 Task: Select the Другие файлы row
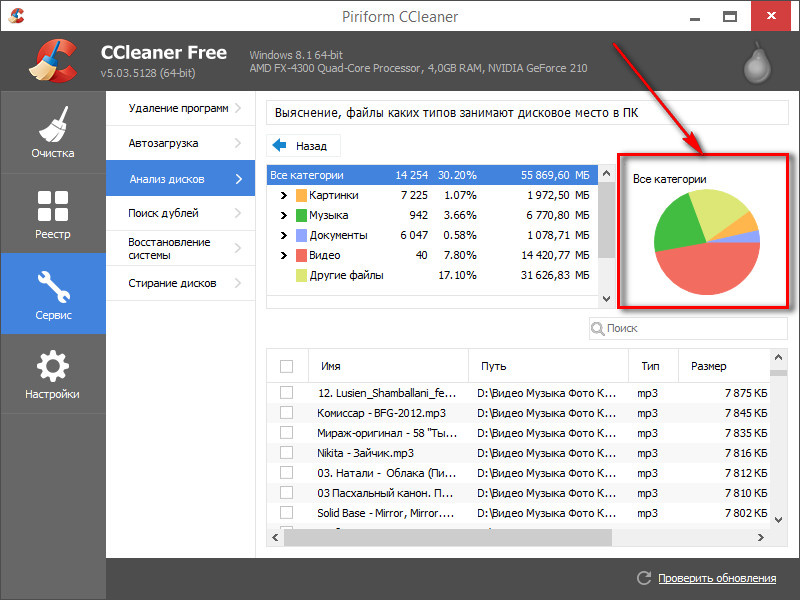(x=432, y=276)
